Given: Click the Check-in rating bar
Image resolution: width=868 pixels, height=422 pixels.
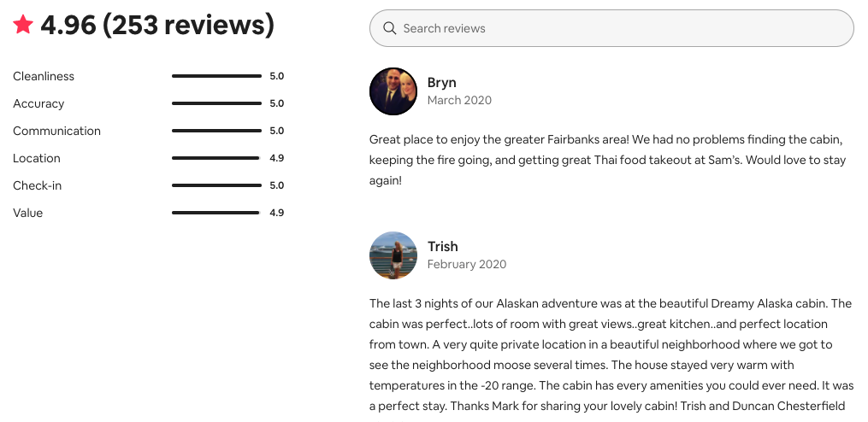Looking at the screenshot, I should click(x=216, y=185).
